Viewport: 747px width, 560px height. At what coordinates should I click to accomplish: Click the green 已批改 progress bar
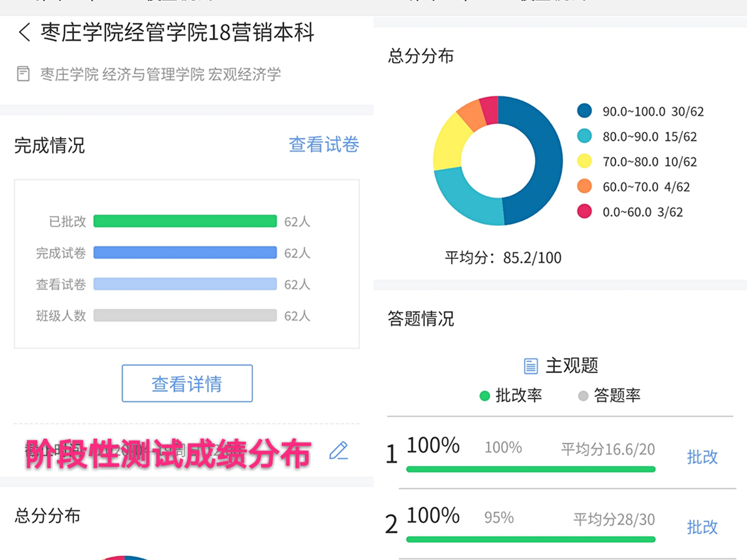(185, 221)
